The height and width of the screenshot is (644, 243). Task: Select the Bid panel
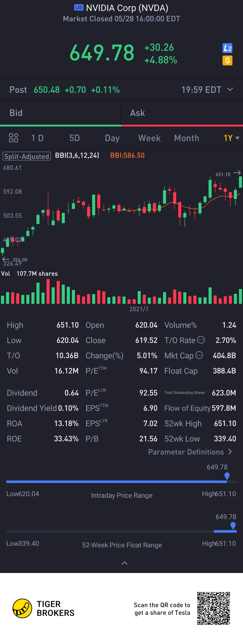pyautogui.click(x=60, y=113)
